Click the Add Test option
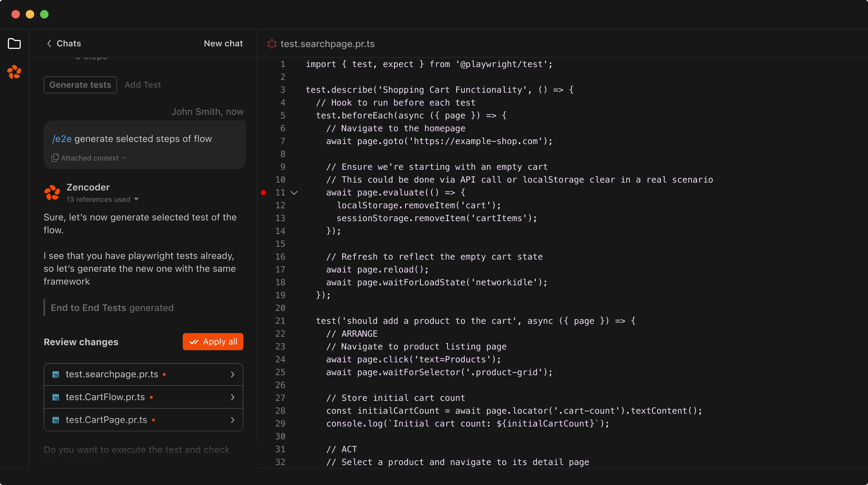The image size is (868, 485). point(143,85)
